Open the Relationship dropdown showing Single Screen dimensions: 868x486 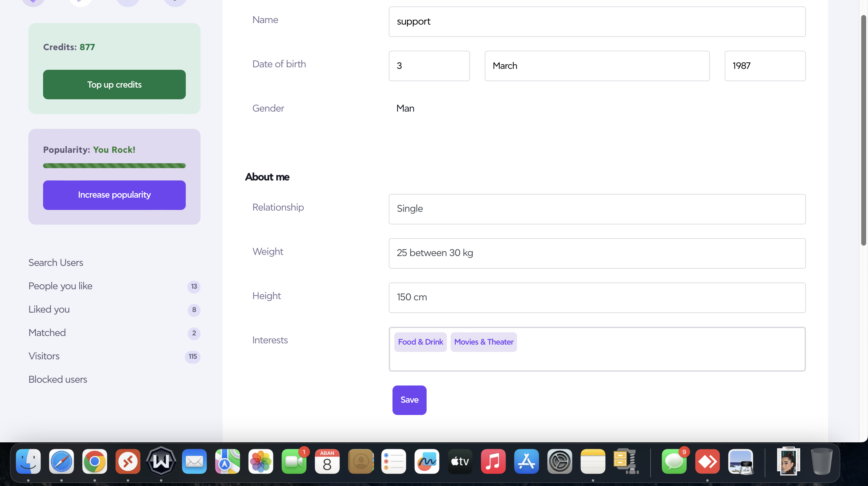click(597, 209)
